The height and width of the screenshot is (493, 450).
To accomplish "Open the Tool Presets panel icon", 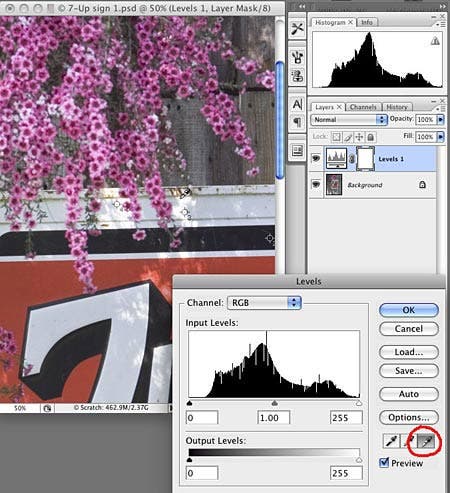I will click(297, 28).
